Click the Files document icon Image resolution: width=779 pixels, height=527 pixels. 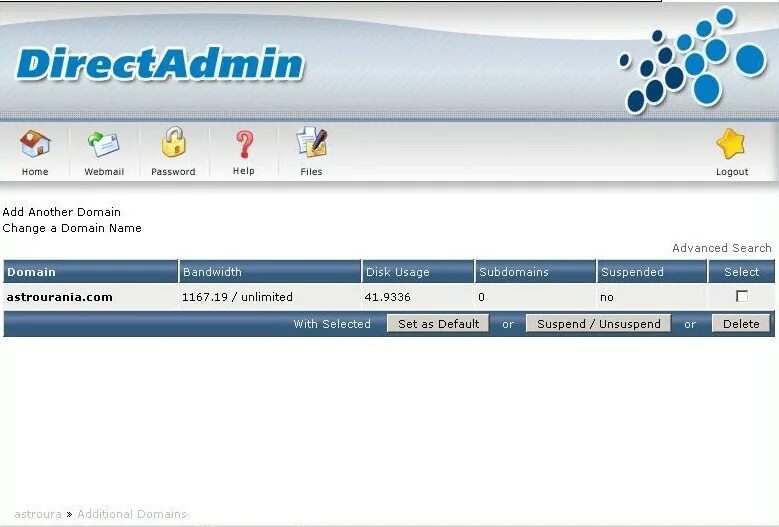tap(312, 143)
